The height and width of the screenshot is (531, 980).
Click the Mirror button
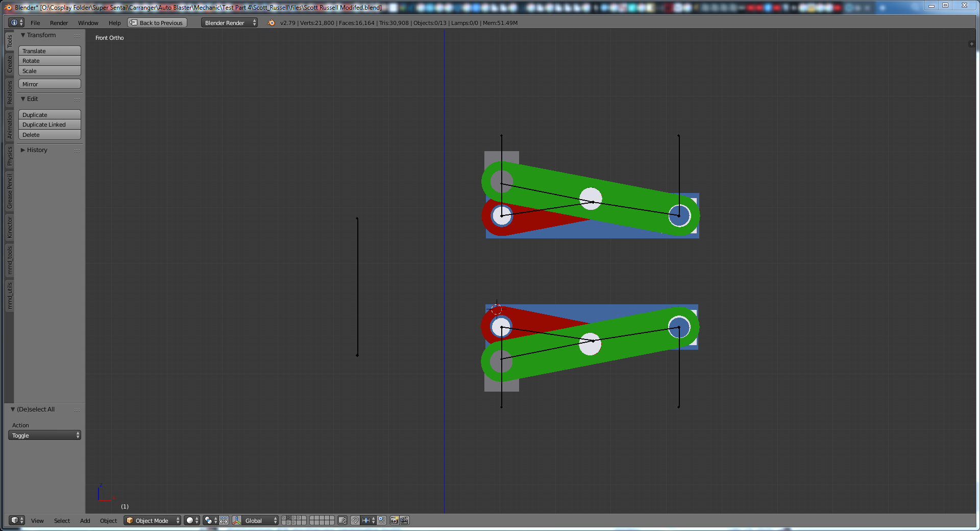[x=50, y=84]
